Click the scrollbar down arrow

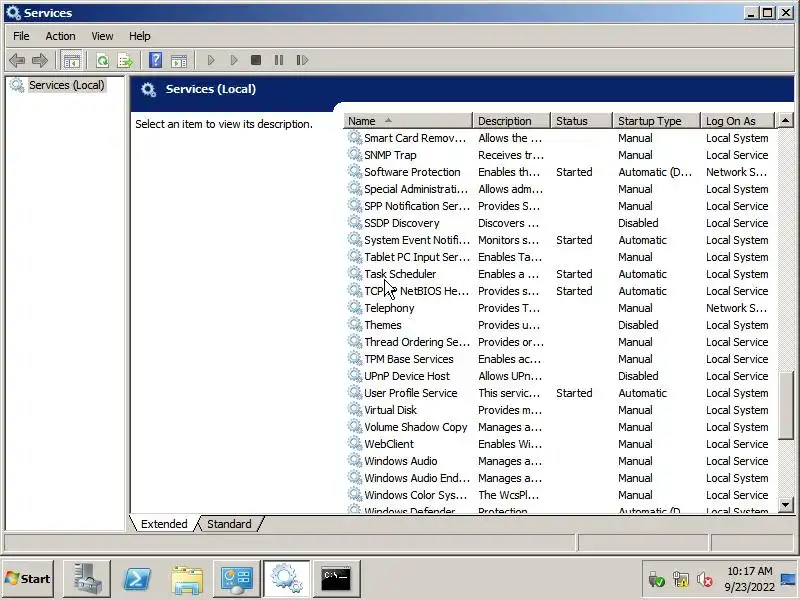785,505
